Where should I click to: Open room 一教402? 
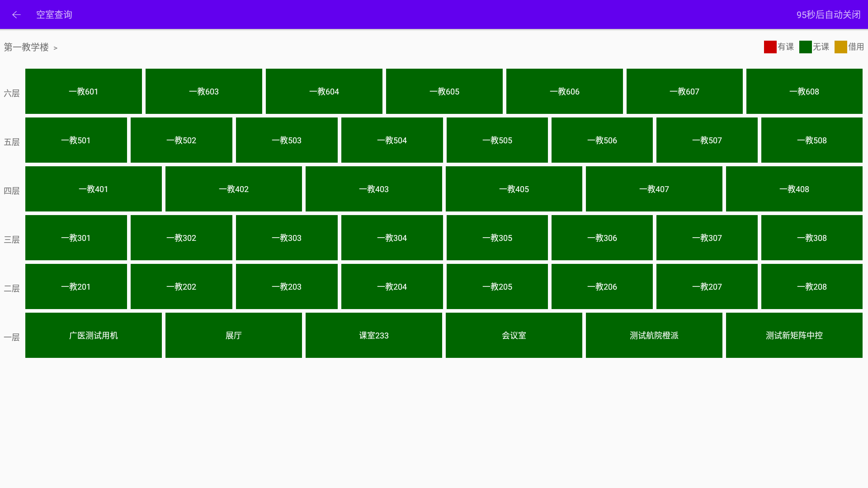(x=234, y=189)
